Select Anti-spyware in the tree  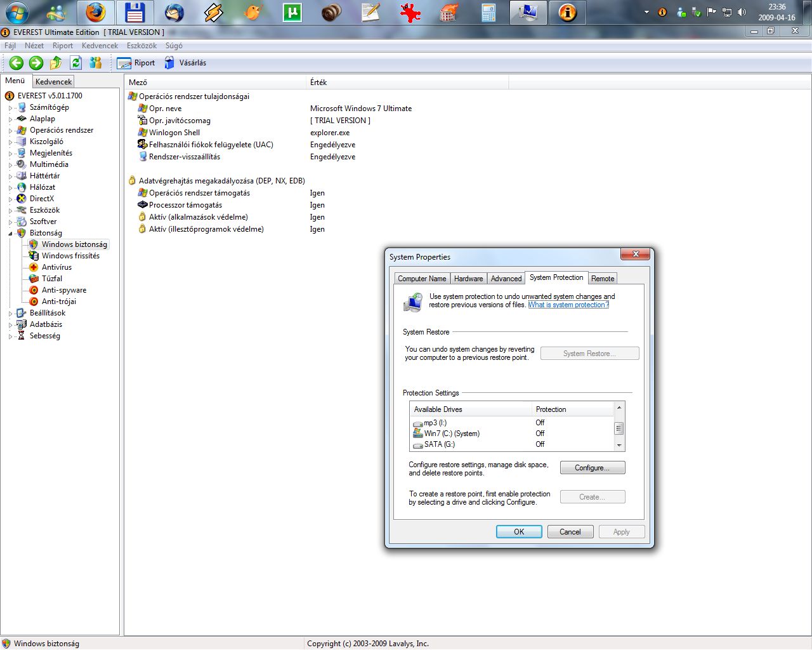click(x=64, y=290)
